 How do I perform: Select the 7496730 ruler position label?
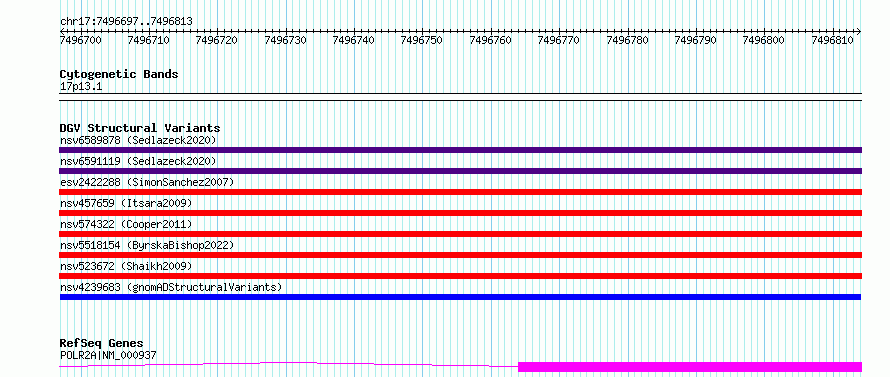286,40
